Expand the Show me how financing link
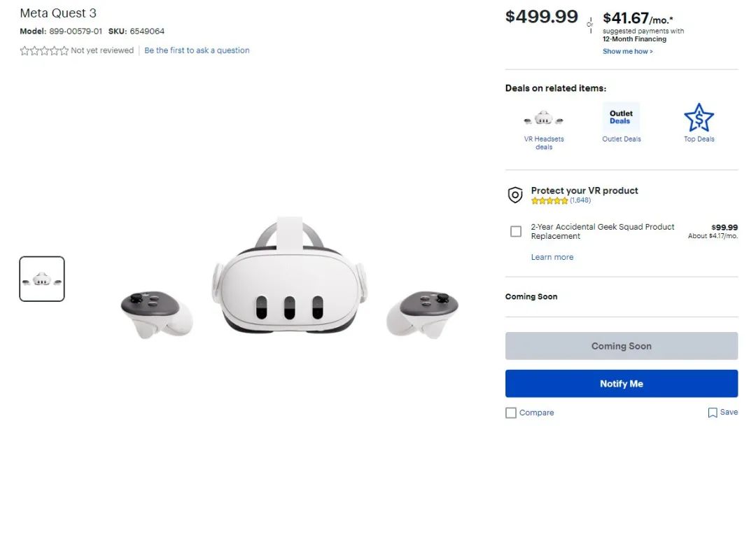 (x=627, y=51)
